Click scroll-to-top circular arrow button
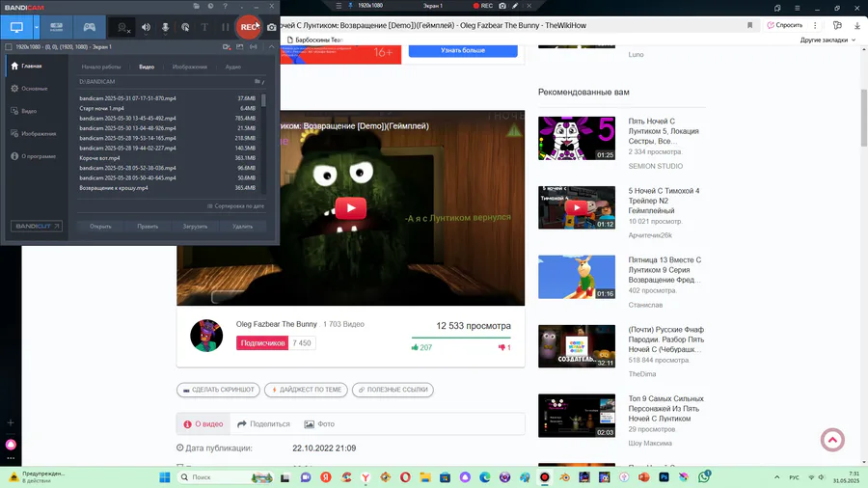Screen dimensions: 868x488 point(832,440)
